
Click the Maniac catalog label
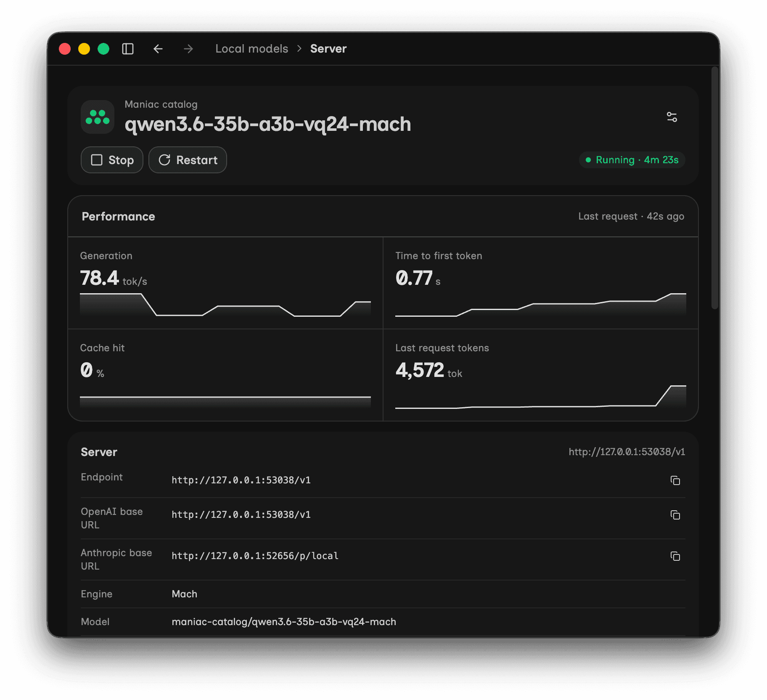161,104
